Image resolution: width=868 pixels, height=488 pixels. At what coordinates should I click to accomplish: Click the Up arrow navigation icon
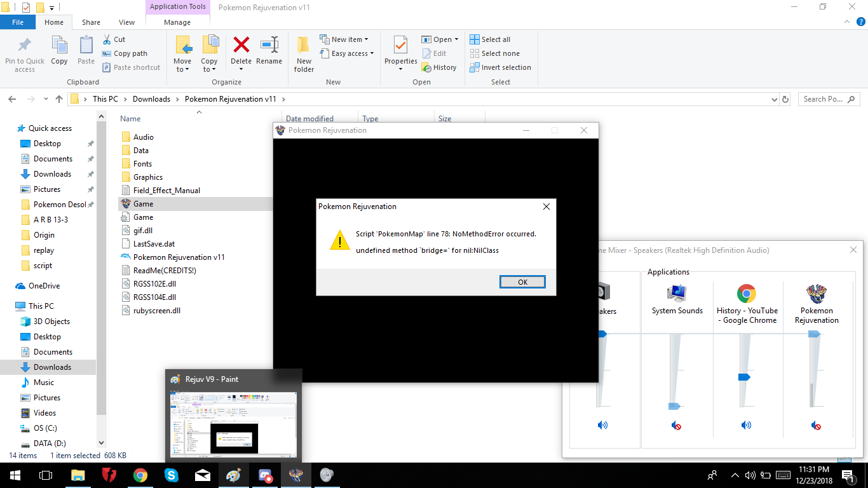pos(59,99)
